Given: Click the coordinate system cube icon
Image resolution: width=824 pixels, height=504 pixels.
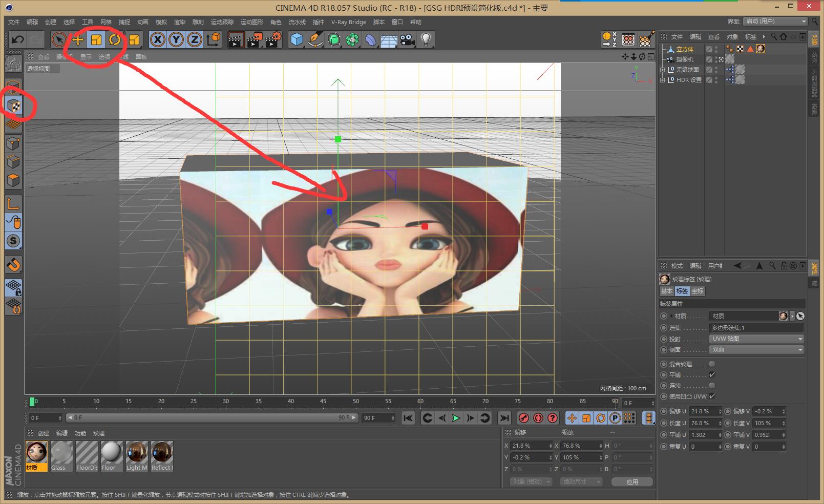Looking at the screenshot, I should coord(214,39).
